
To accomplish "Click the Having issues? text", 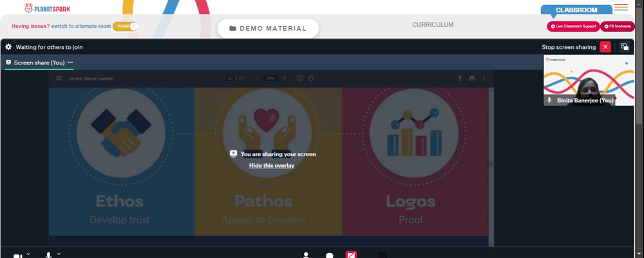I will [31, 26].
